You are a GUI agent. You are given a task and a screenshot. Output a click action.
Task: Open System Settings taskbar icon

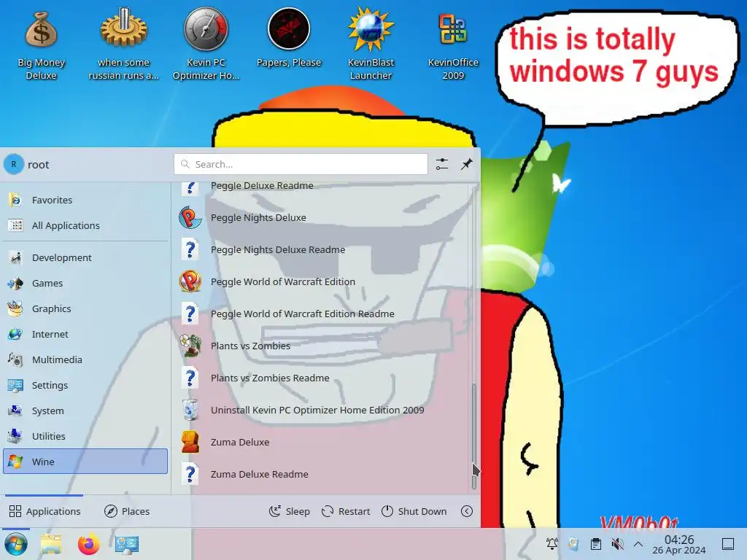pyautogui.click(x=127, y=544)
